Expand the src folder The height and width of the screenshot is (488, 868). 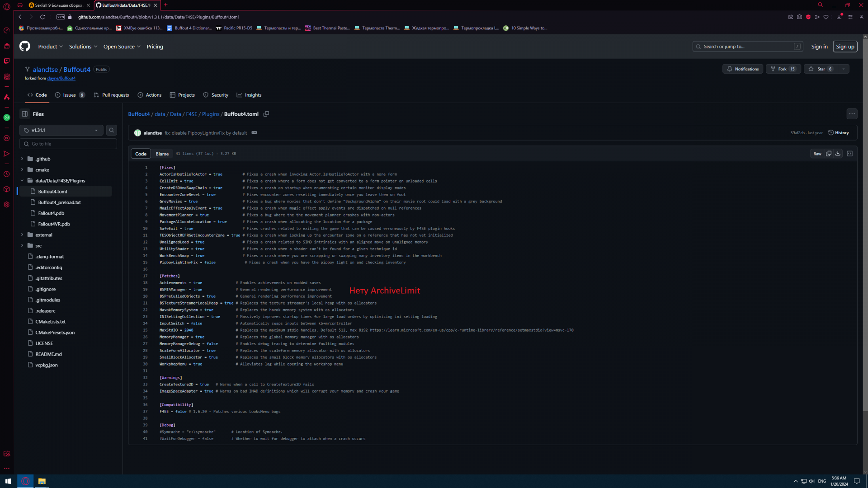[22, 246]
